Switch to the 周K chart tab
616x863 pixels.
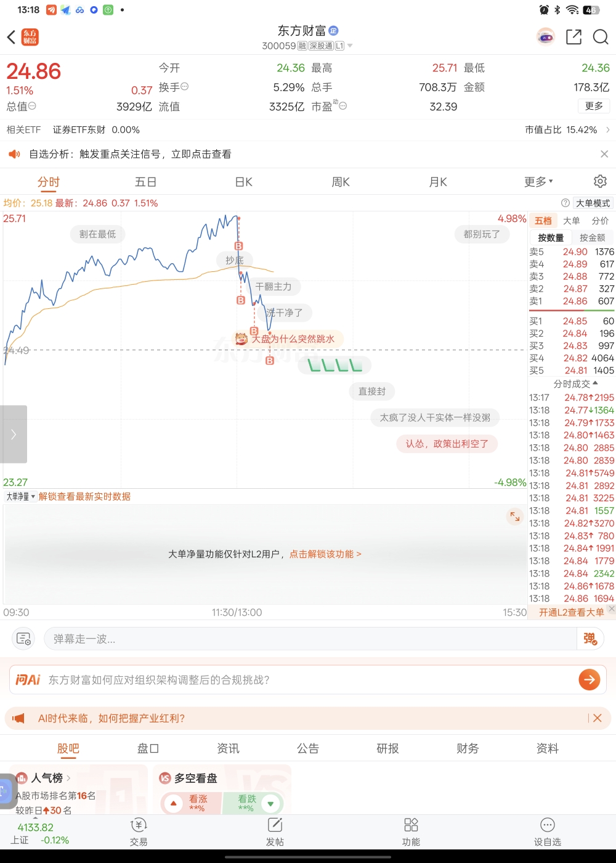tap(341, 182)
